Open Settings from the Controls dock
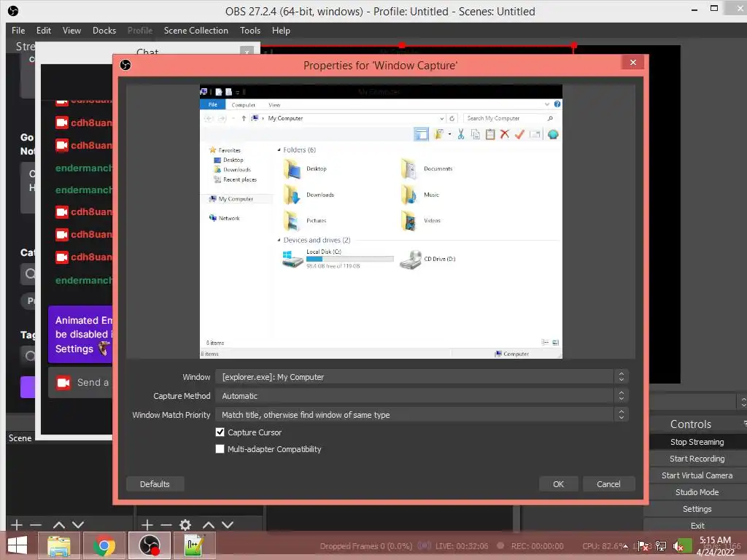 [697, 508]
